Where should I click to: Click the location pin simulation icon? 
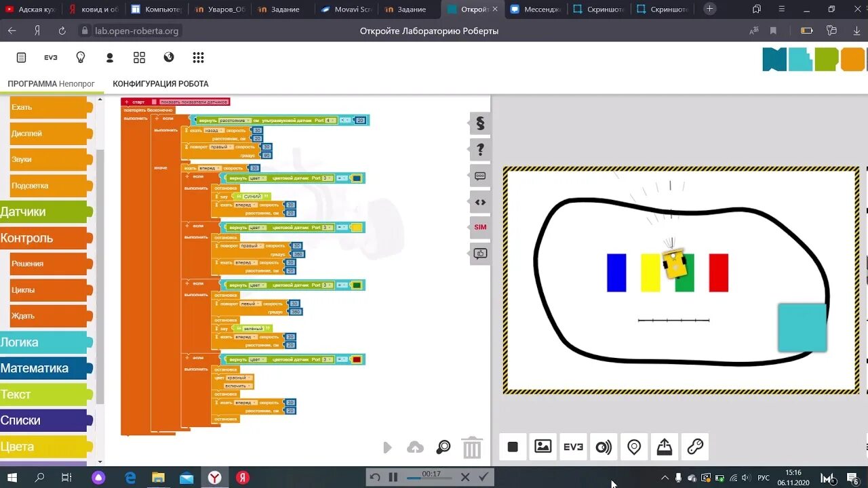tap(634, 447)
